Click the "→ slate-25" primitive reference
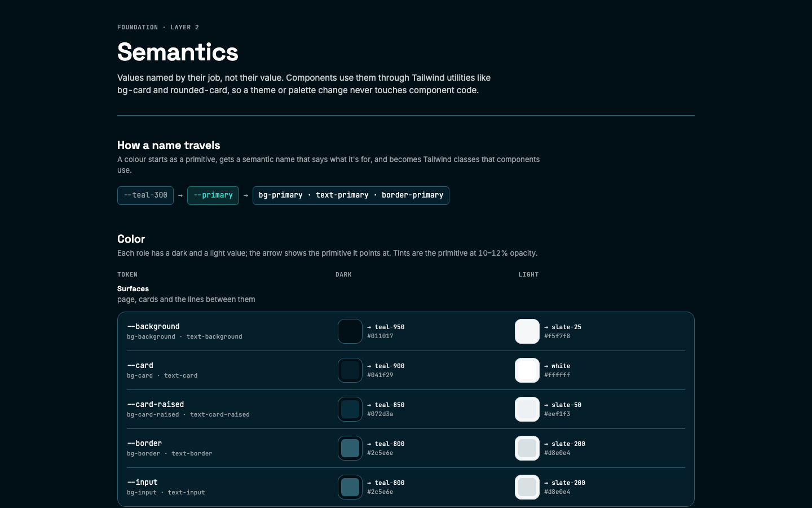The width and height of the screenshot is (812, 508). (563, 327)
